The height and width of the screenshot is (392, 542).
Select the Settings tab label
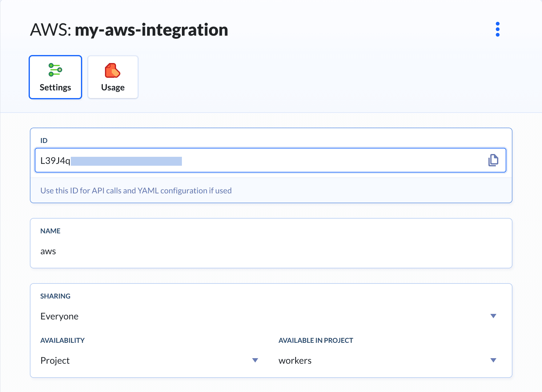coord(55,88)
